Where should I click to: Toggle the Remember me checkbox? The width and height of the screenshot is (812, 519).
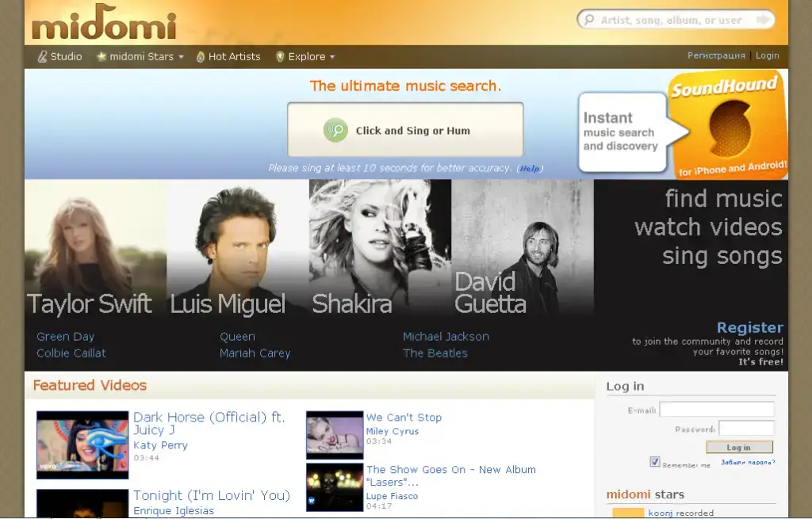[x=655, y=462]
